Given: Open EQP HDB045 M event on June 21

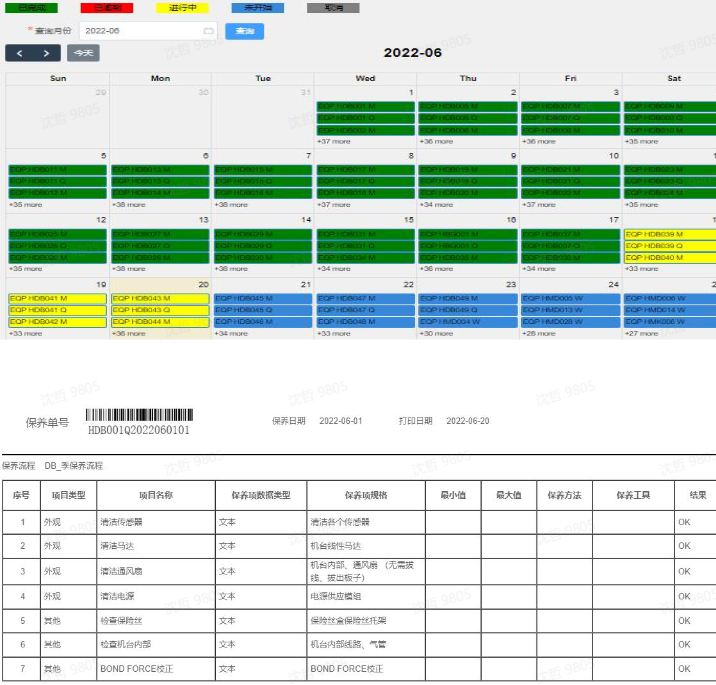Looking at the screenshot, I should click(x=263, y=299).
